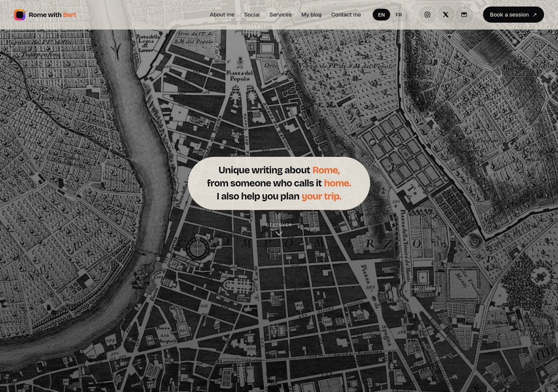This screenshot has width=558, height=392.
Task: Click the arrow icon inside Book a session
Action: (x=535, y=15)
